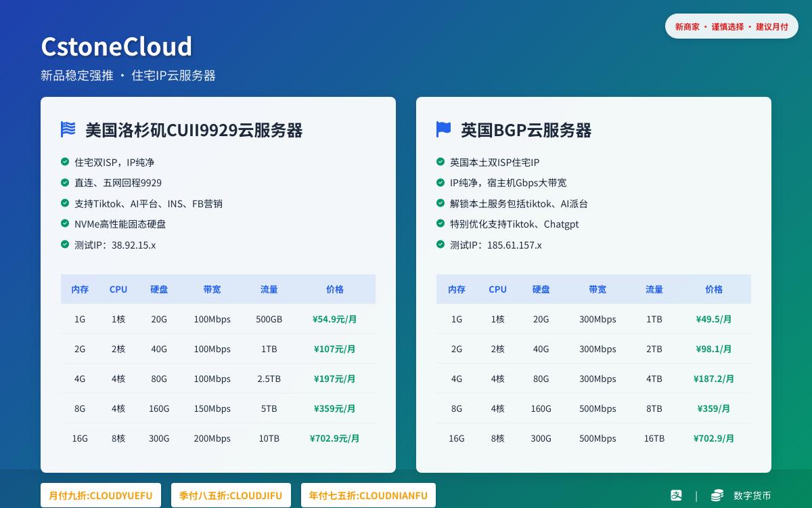Click the coins icon next to 数字货币
This screenshot has width=812, height=508.
[717, 495]
